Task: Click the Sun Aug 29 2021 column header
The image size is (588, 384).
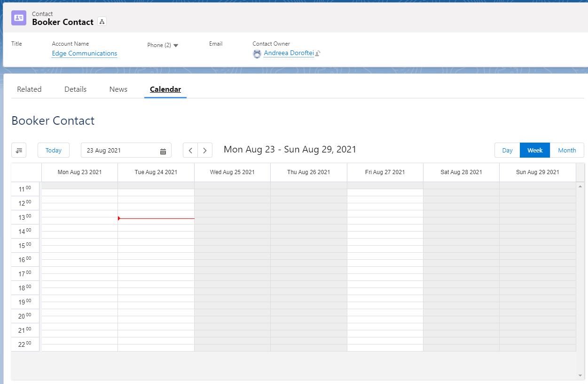Action: click(538, 172)
